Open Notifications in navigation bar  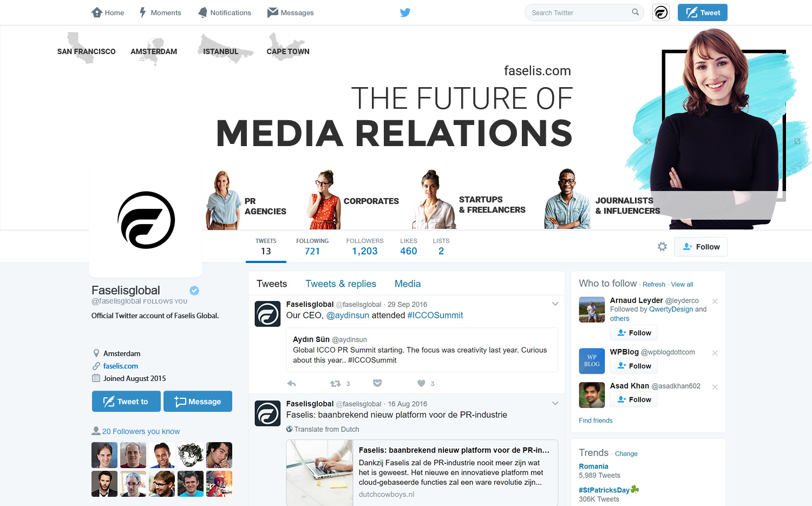[x=224, y=12]
